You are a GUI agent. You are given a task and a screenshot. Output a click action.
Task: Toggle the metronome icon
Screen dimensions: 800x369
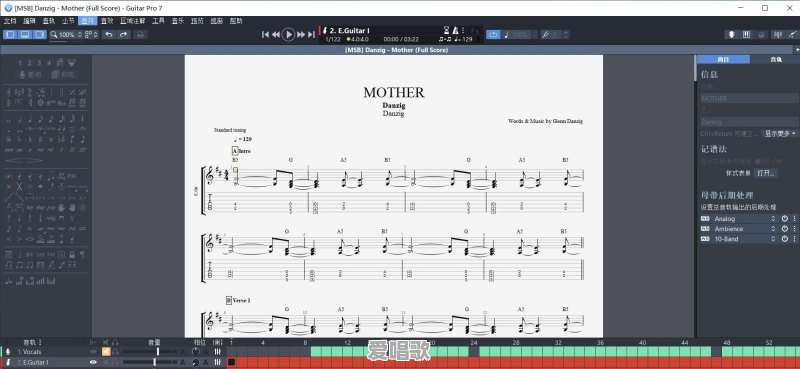click(x=456, y=30)
